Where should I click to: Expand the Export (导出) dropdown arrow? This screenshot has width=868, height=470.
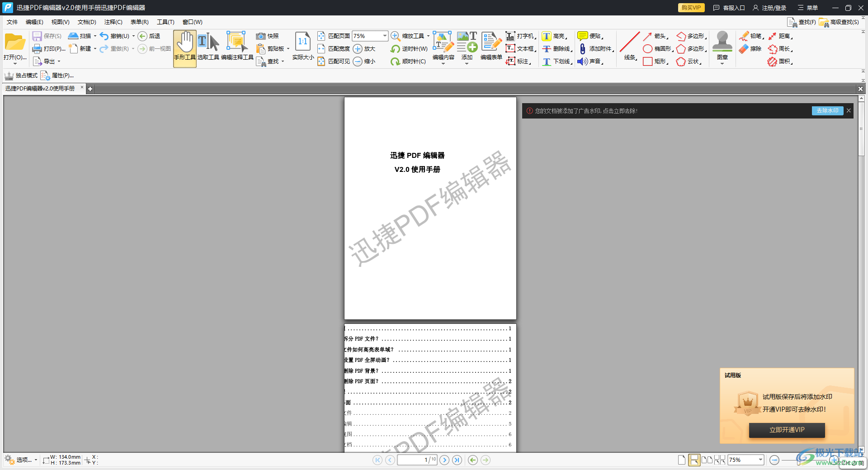click(x=59, y=62)
